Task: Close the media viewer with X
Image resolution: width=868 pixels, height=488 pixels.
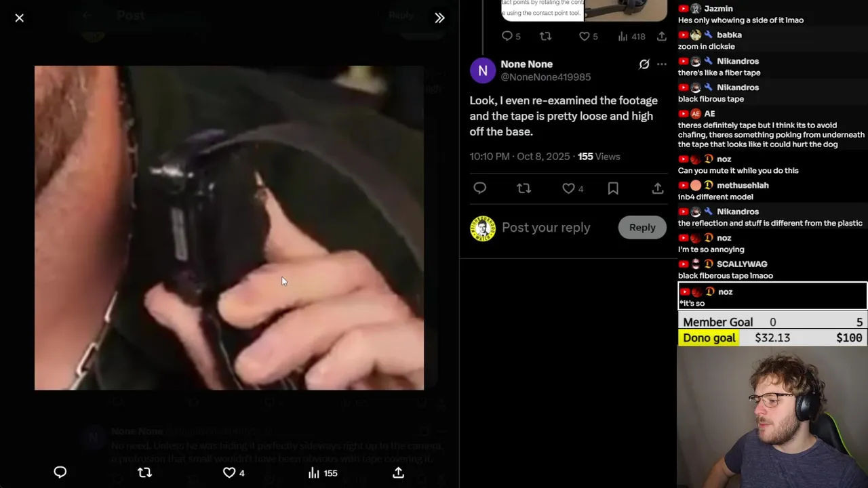Action: coord(20,18)
